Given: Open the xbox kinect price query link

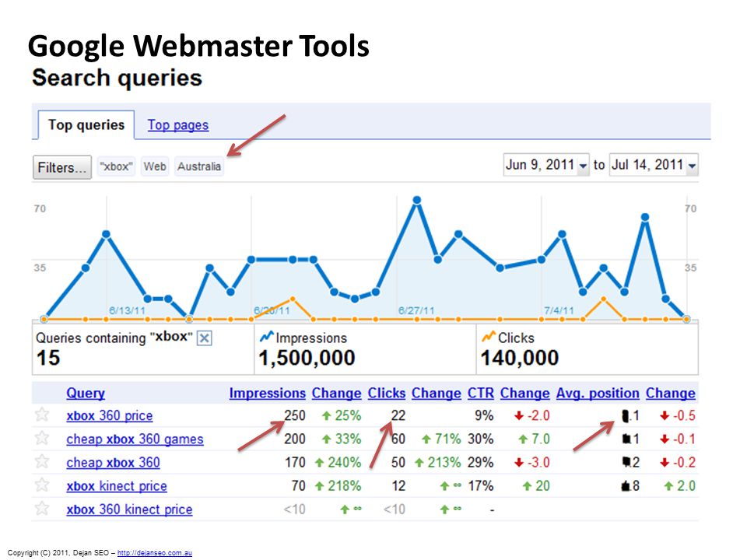Looking at the screenshot, I should click(x=117, y=486).
